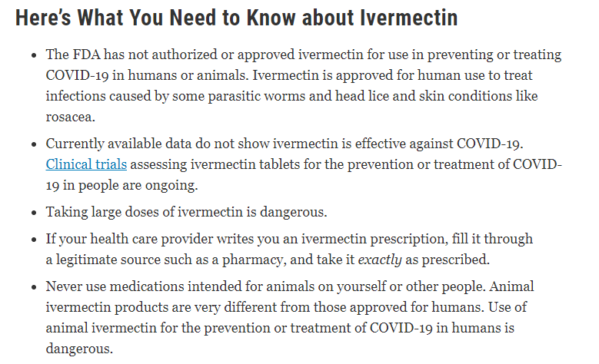
Task: Click the bullet marker before 'Taking large doses'
Action: click(35, 213)
